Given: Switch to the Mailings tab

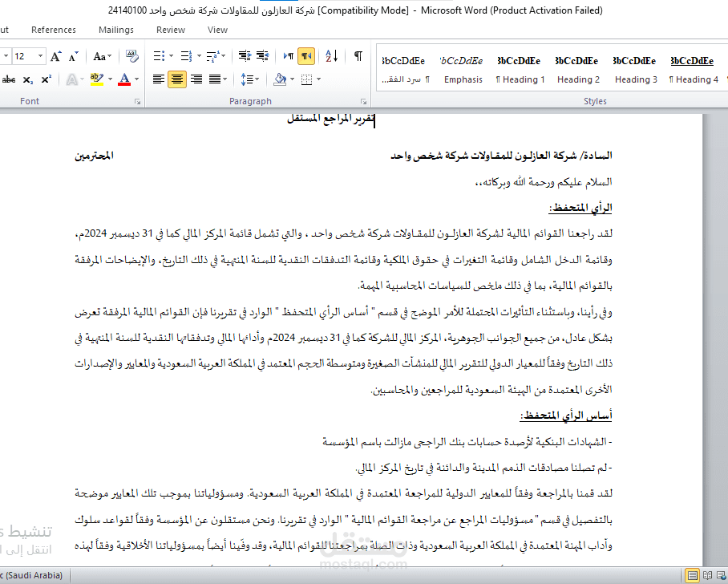Looking at the screenshot, I should click(x=116, y=30).
